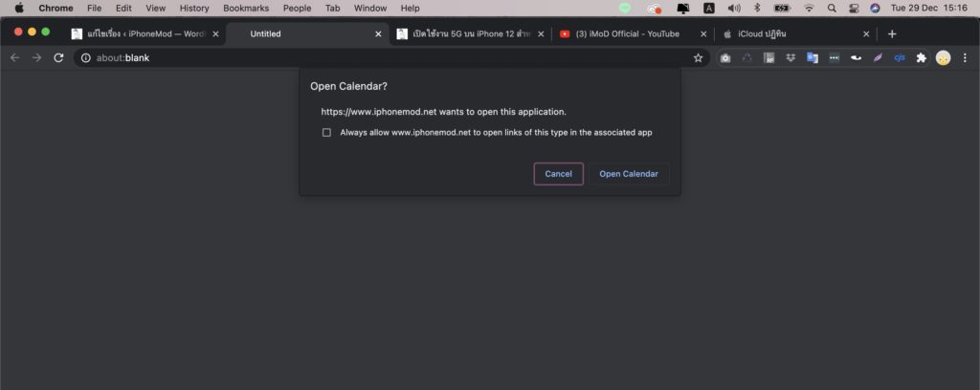Open the Google Translate extension
Image resolution: width=980 pixels, height=390 pixels.
pos(812,57)
